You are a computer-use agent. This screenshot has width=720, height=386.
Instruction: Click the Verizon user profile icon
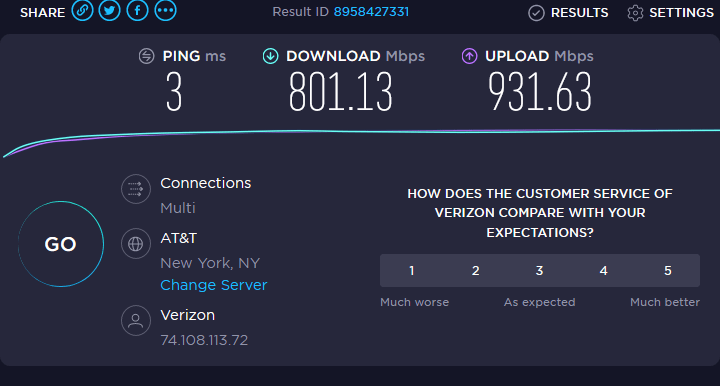click(x=135, y=320)
